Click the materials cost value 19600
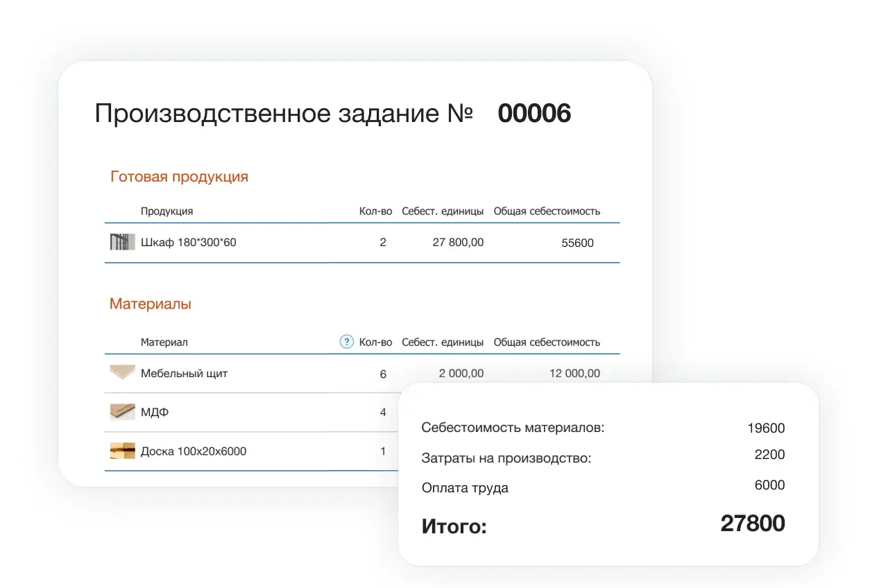This screenshot has height=588, width=888. pos(766,429)
